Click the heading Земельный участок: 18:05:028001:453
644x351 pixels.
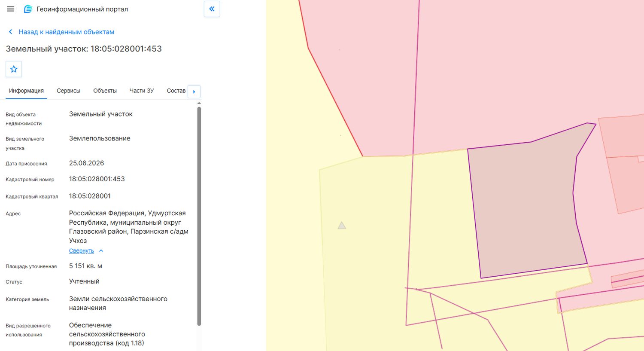click(x=84, y=49)
